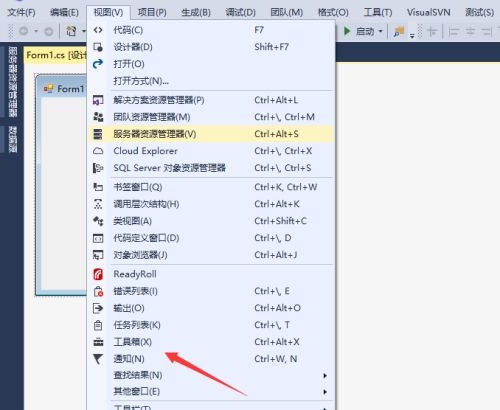Click the clipboard icon beside 任务列表(K)
The image size is (500, 410).
click(98, 325)
